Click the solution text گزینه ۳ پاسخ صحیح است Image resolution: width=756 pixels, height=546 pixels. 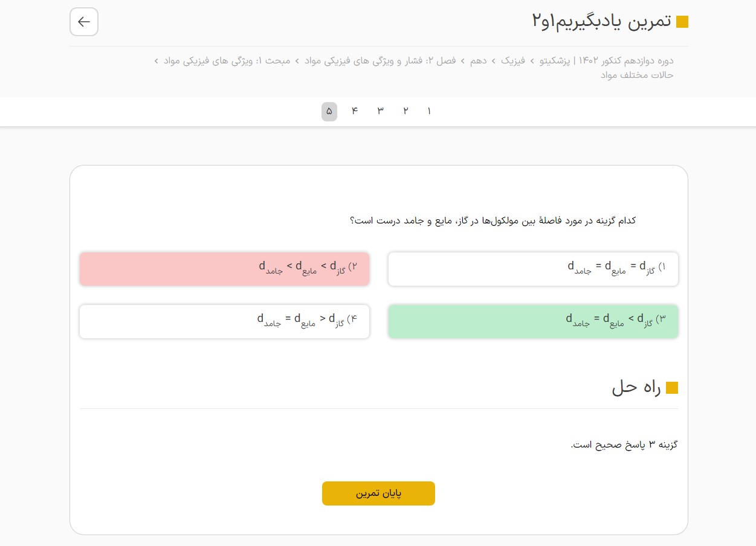tap(624, 445)
